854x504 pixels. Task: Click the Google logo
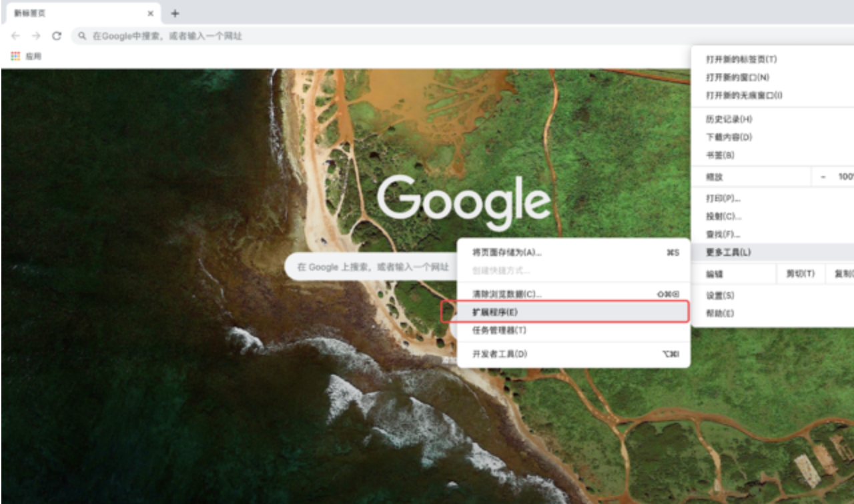(464, 202)
